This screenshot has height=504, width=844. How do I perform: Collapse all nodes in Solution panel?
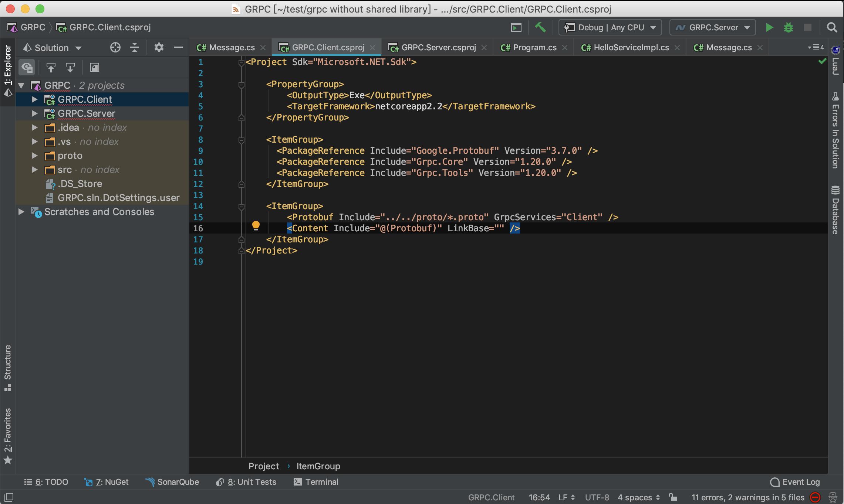tap(135, 48)
